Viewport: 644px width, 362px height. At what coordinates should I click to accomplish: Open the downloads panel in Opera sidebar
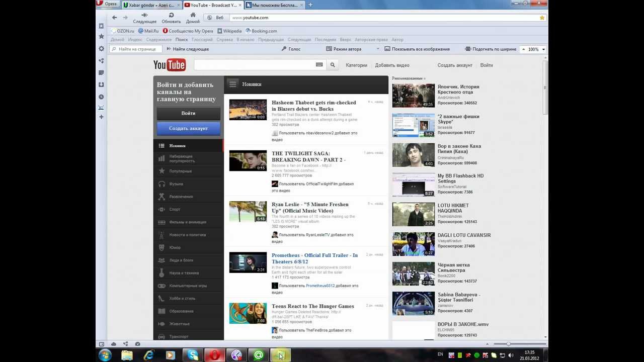coord(101,84)
